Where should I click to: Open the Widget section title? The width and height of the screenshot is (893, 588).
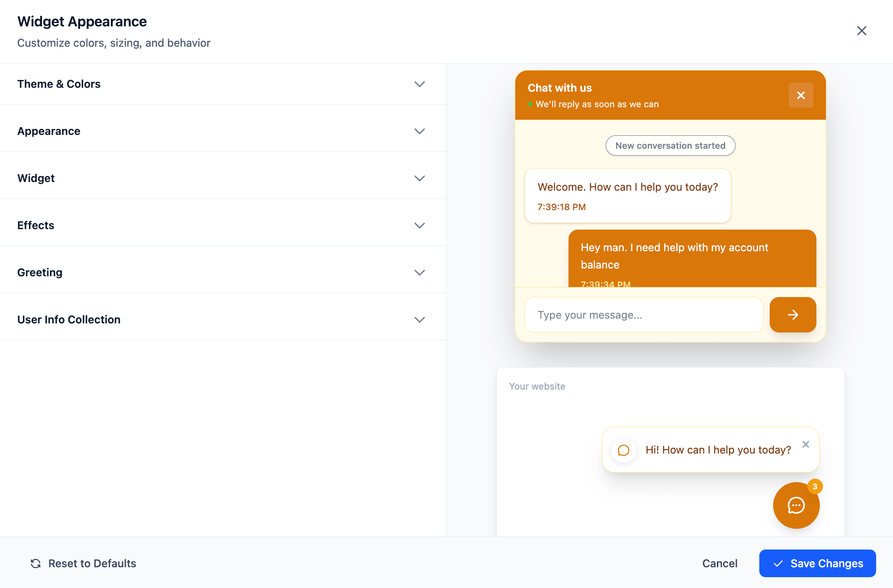pos(36,178)
